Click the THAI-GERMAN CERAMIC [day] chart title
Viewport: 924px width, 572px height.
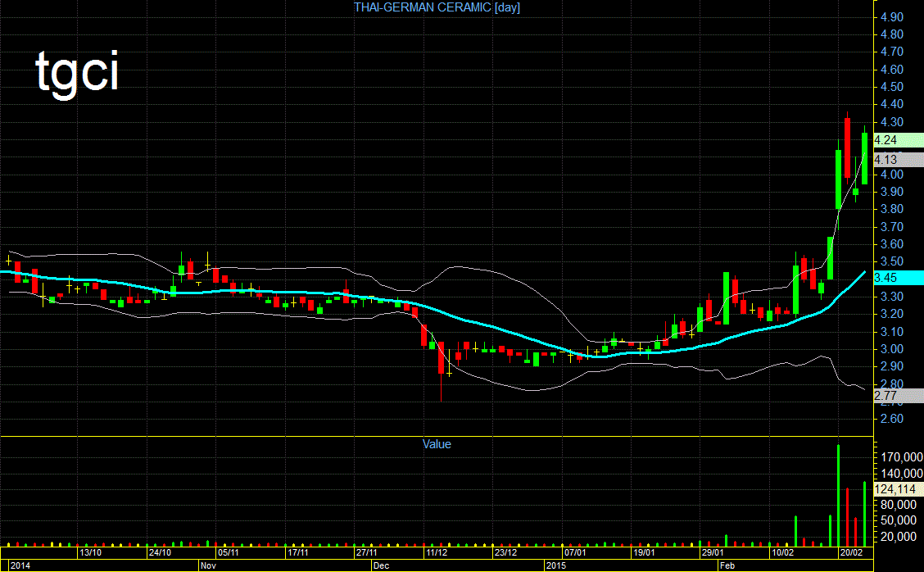[437, 7]
